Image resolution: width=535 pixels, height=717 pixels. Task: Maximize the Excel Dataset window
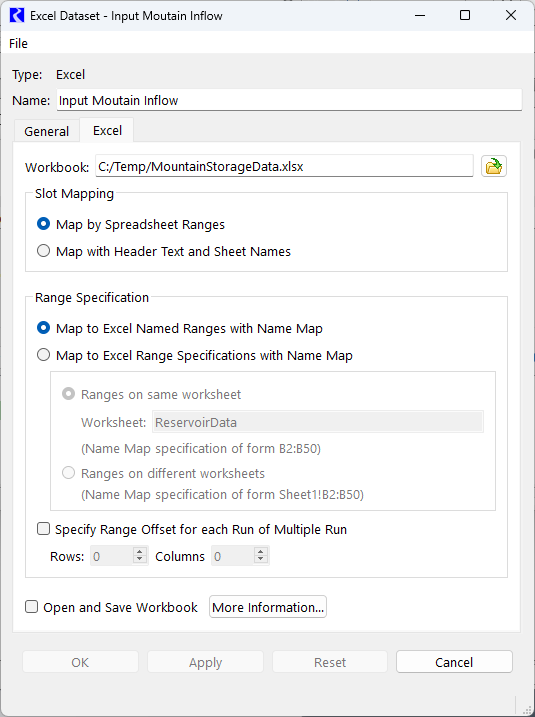tap(465, 16)
